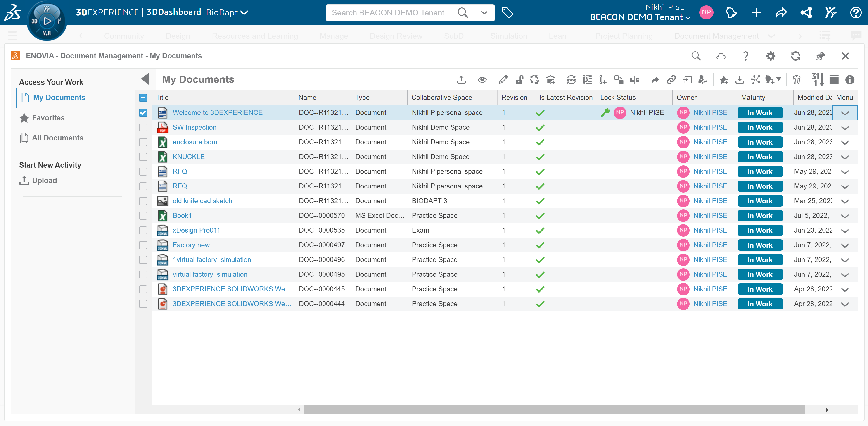Open the BEACON DEMO Tenant dropdown
This screenshot has height=426, width=868.
[640, 17]
